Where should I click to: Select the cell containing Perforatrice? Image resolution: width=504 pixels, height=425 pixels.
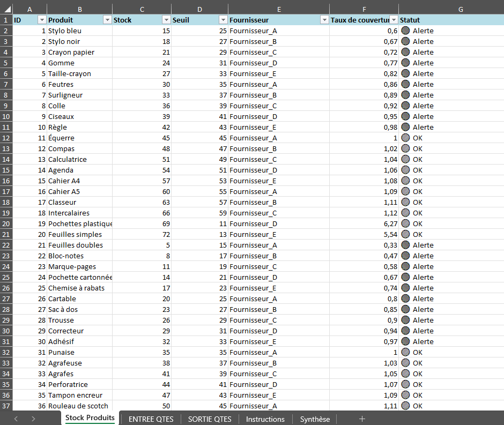(x=80, y=384)
